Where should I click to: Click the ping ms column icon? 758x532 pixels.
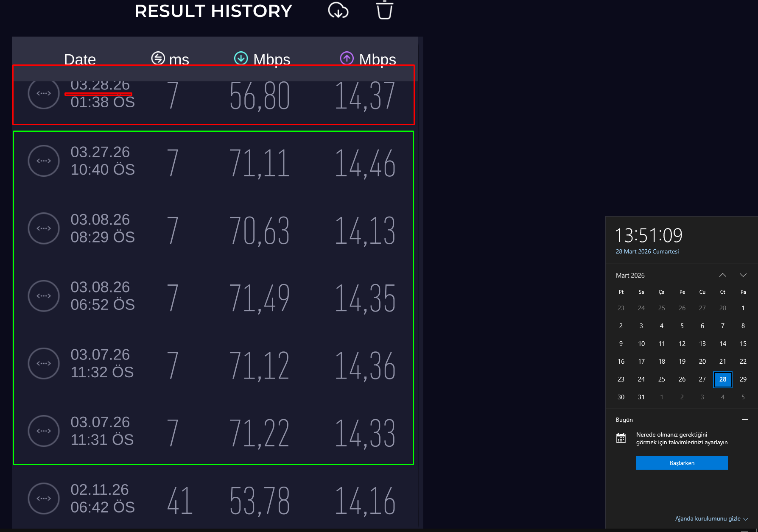(158, 58)
